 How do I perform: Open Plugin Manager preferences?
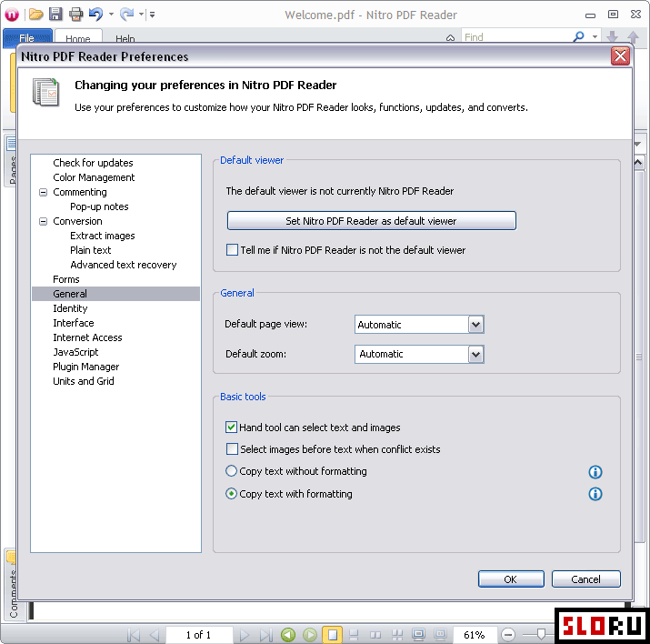pos(86,367)
